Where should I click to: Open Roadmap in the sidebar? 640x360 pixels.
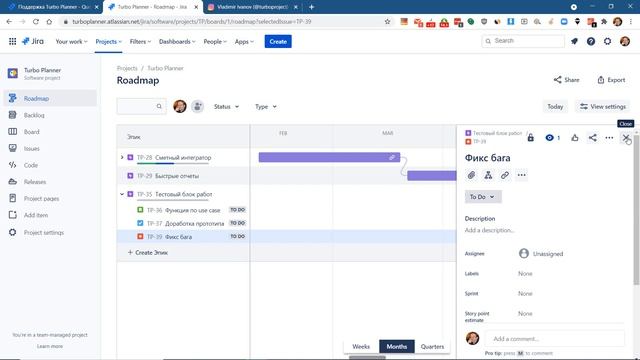click(50, 98)
